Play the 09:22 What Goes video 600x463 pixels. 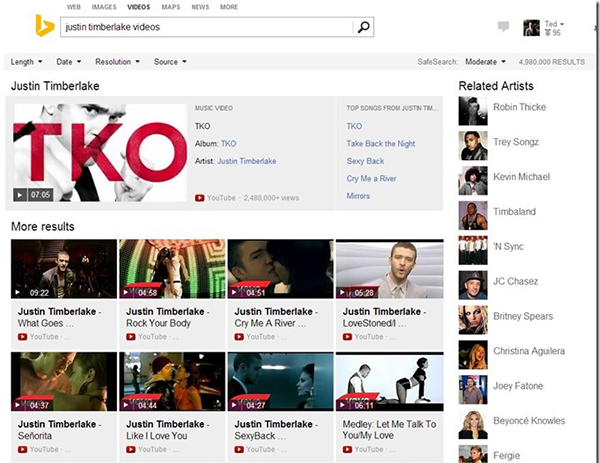pyautogui.click(x=17, y=293)
